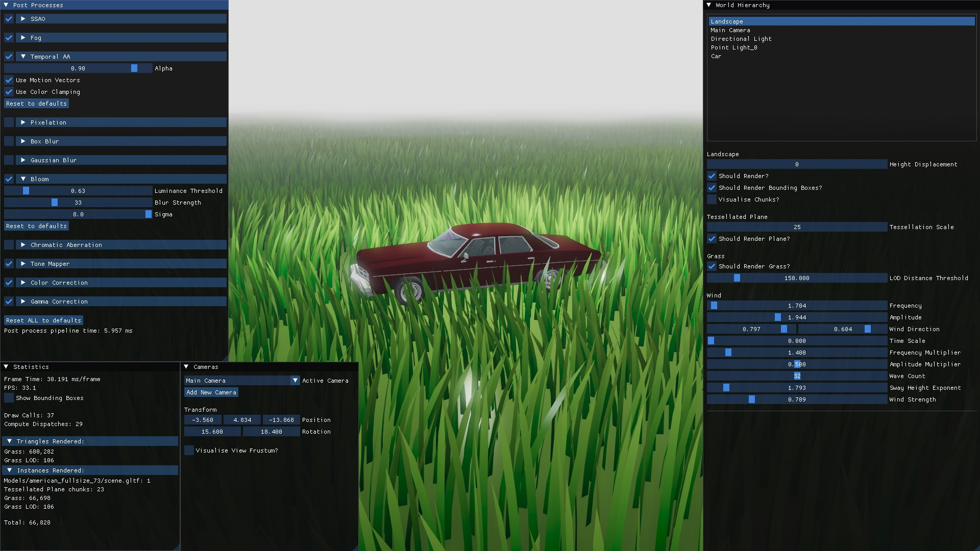
Task: Expand the Pixelation section
Action: (22, 122)
